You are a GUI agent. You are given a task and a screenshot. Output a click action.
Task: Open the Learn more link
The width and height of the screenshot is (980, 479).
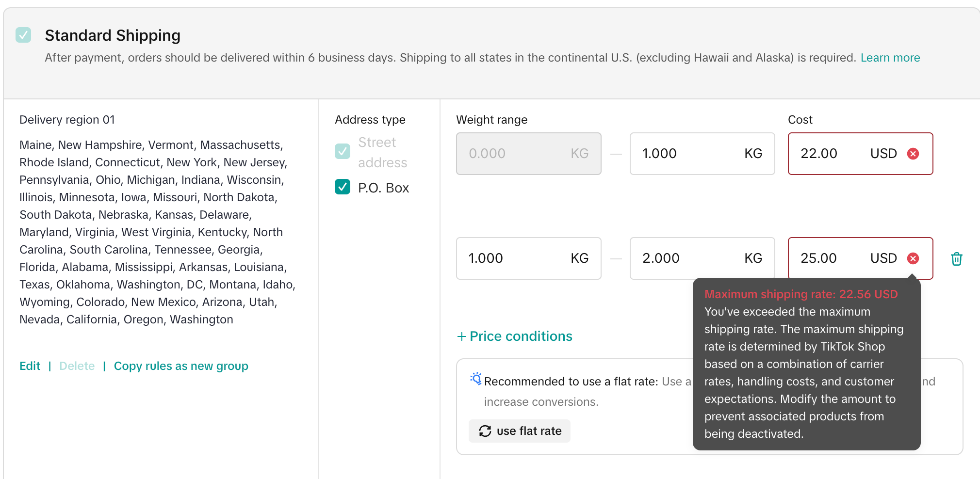pyautogui.click(x=890, y=58)
